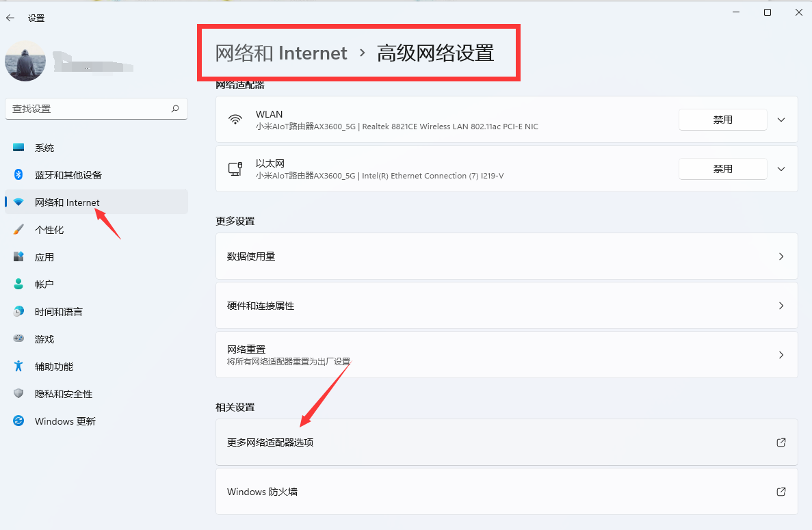
Task: Expand the 以太网 adapter details chevron
Action: pos(781,168)
